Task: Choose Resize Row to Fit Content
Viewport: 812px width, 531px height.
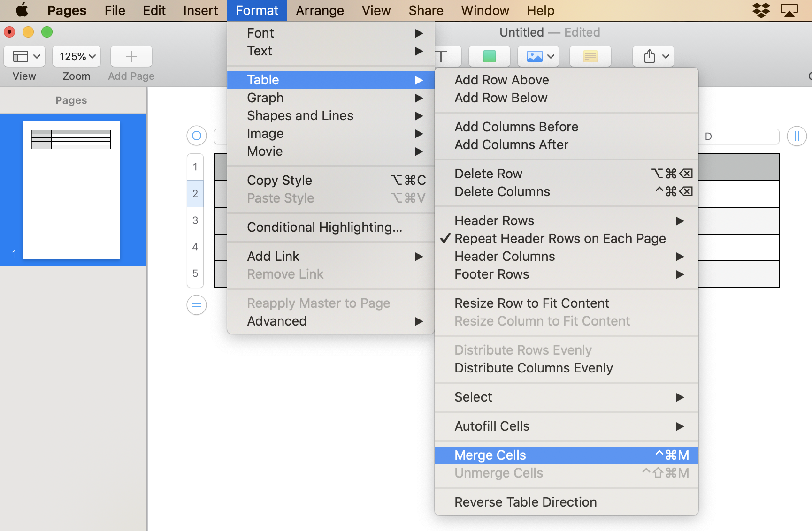Action: pos(567,303)
